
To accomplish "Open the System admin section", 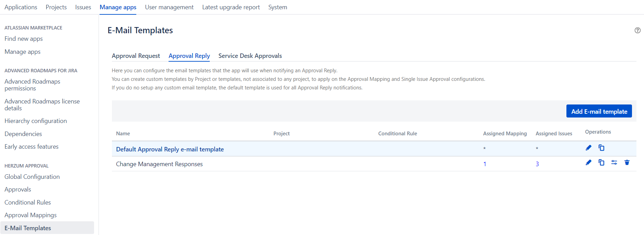I will tap(278, 7).
